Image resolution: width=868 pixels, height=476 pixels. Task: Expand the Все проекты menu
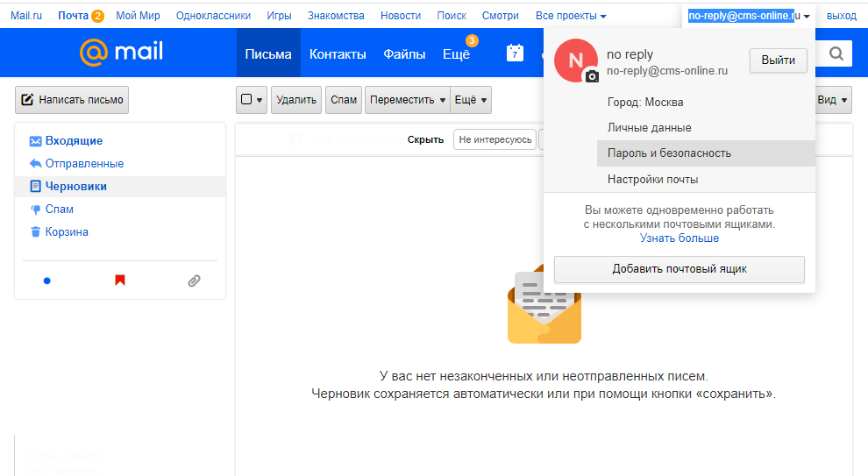coord(571,16)
